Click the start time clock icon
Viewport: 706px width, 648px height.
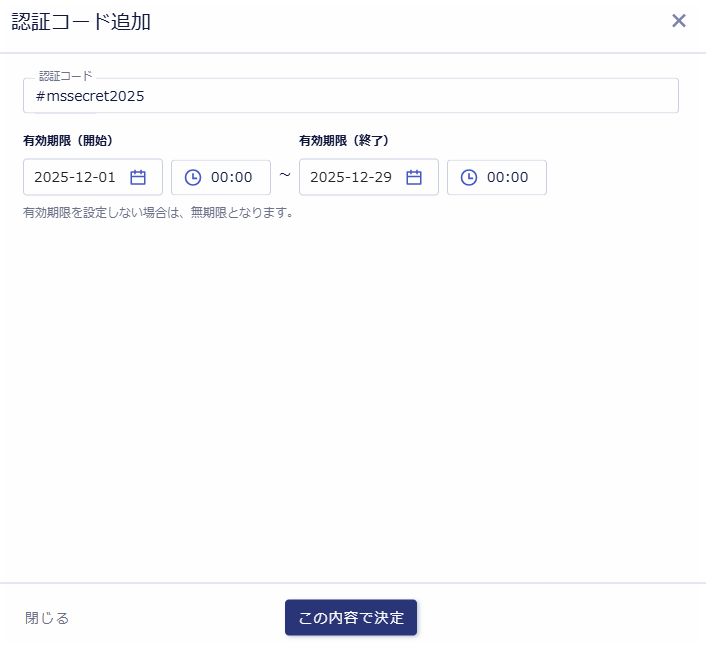tap(193, 177)
